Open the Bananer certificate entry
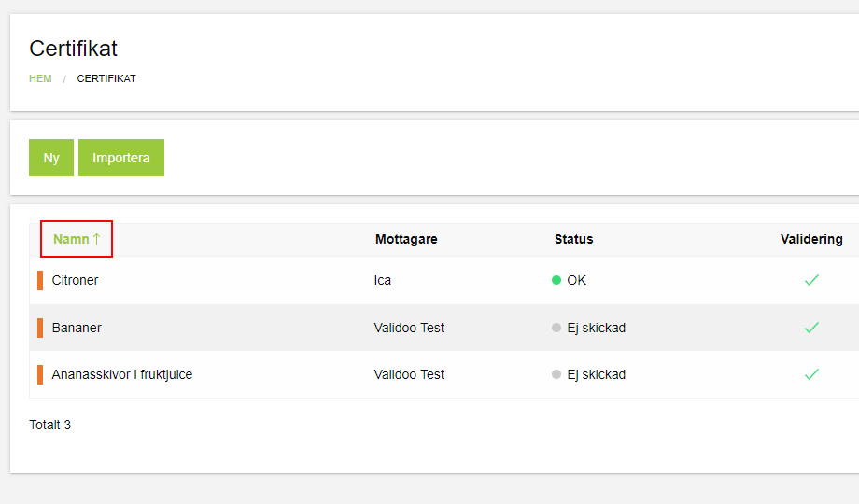This screenshot has height=504, width=859. point(77,328)
